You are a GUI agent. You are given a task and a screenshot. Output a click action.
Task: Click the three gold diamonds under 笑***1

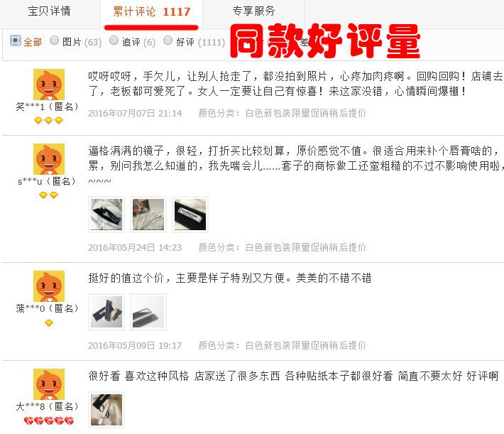point(48,121)
